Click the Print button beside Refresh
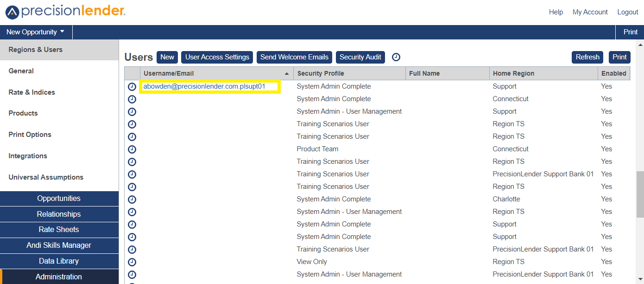 [x=619, y=57]
